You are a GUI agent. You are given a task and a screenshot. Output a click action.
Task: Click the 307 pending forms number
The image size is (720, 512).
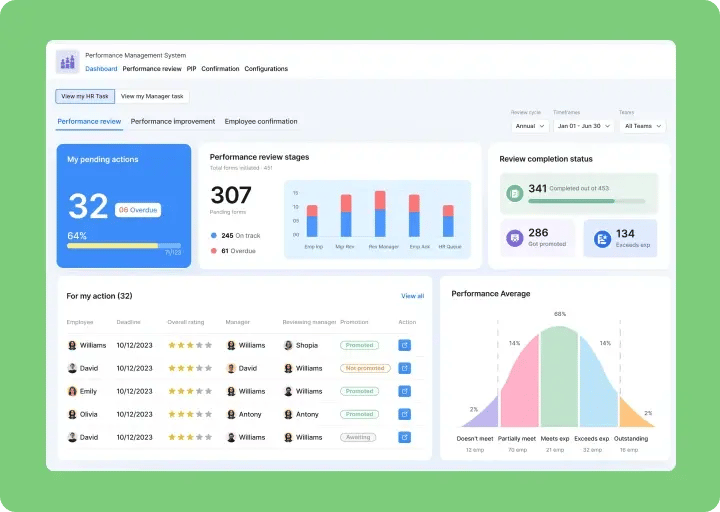point(231,195)
